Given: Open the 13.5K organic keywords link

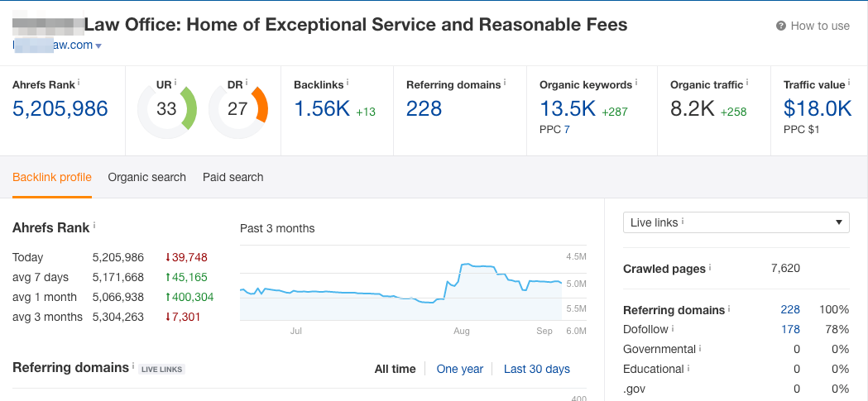Looking at the screenshot, I should tap(567, 108).
